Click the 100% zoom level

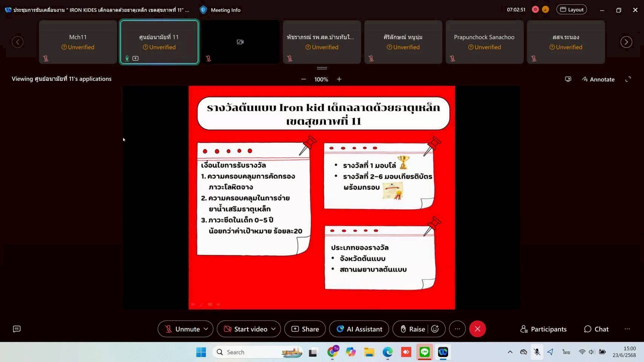(321, 79)
